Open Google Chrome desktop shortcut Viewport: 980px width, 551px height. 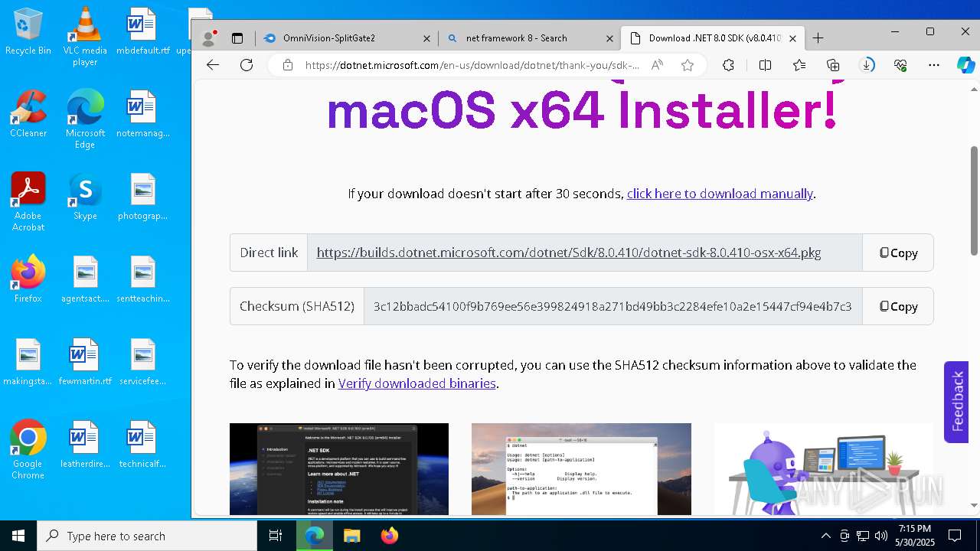coord(28,451)
